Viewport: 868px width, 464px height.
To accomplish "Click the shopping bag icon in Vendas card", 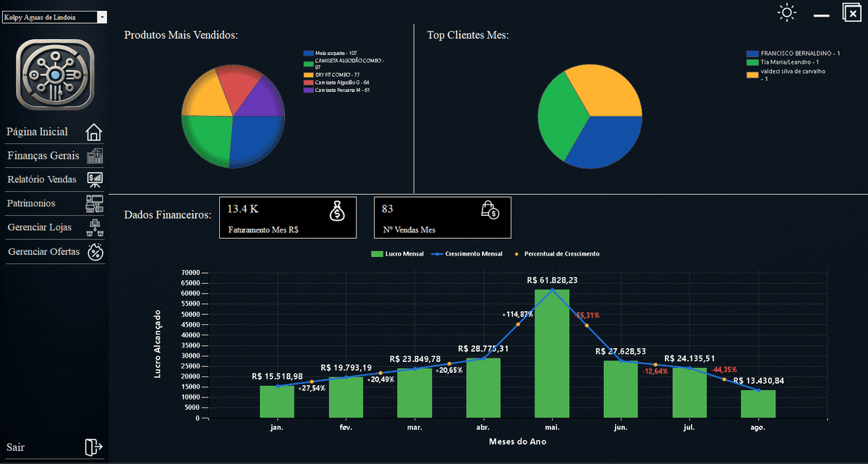I will [x=490, y=210].
